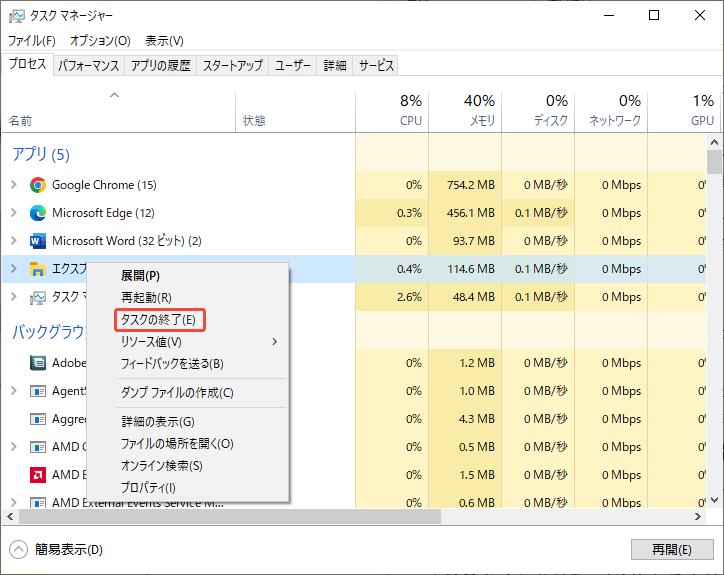Image resolution: width=724 pixels, height=575 pixels.
Task: Click the horizontal scrollbar thumb
Action: (230, 517)
